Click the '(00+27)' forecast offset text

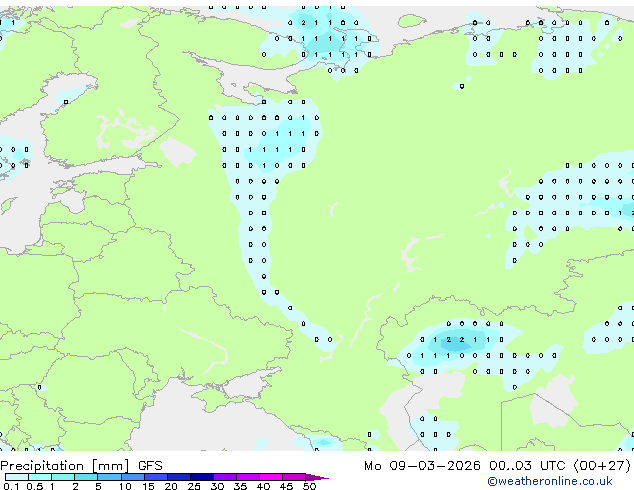tap(602, 466)
